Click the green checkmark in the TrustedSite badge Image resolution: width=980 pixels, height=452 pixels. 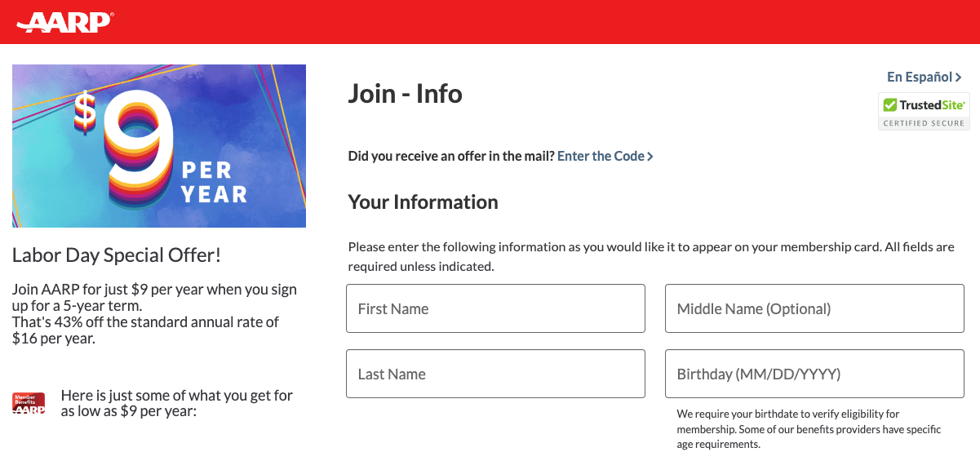click(889, 105)
